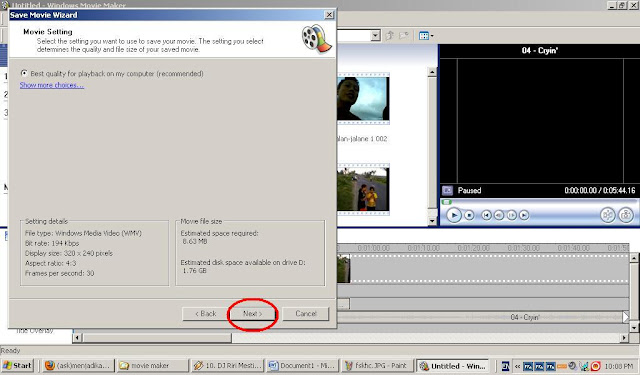Click the Ready status bar text
The image size is (640, 375).
click(11, 350)
